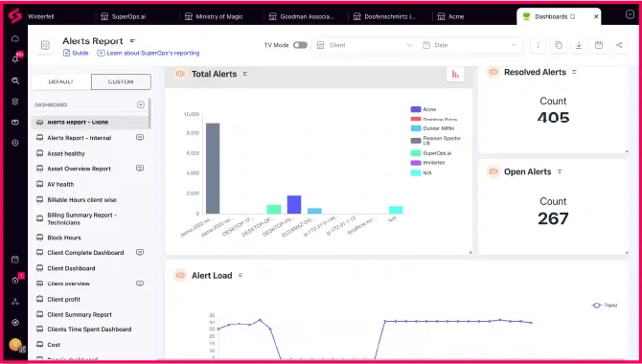Viewport: 642px width, 364px height.
Task: Toggle Trend series in Alert Load legend
Action: (605, 305)
